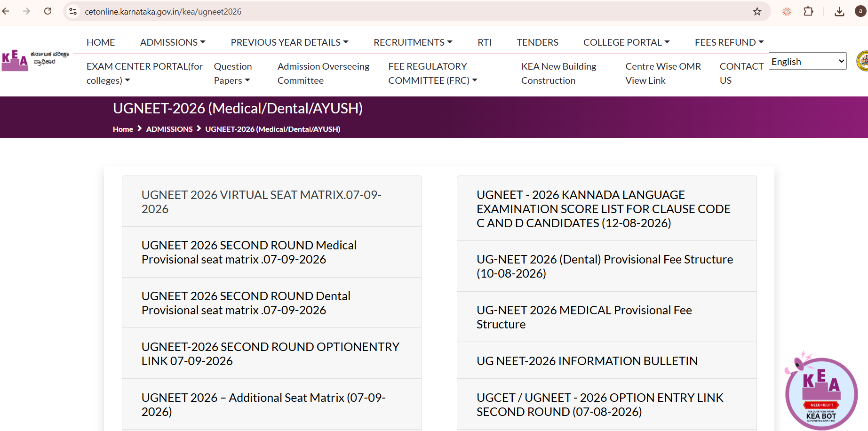Open the user profile avatar
The image size is (868, 431).
pyautogui.click(x=860, y=11)
